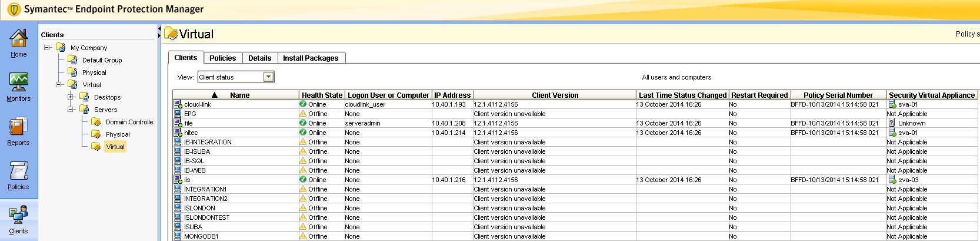Switch to the Policies tab

pyautogui.click(x=222, y=58)
